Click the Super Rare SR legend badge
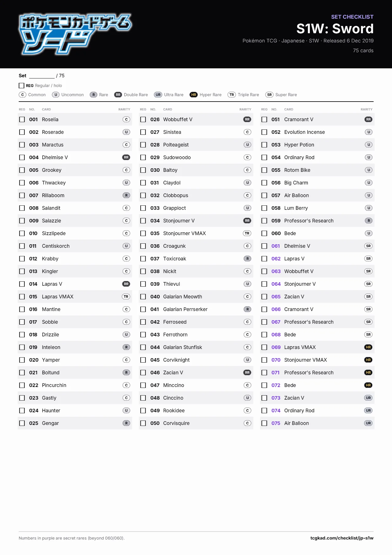This screenshot has height=555, width=392. pos(269,95)
